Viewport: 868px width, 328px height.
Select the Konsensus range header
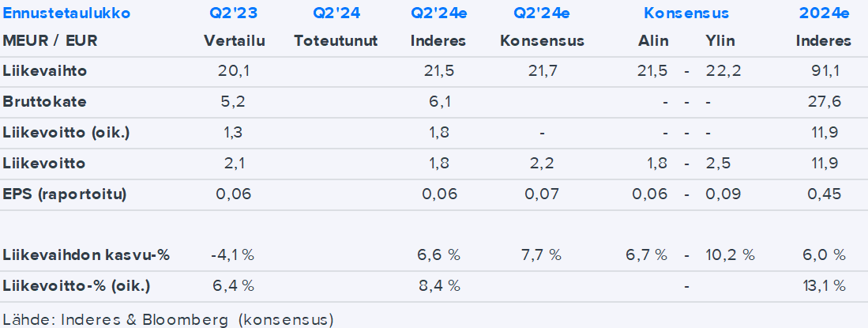pyautogui.click(x=686, y=13)
